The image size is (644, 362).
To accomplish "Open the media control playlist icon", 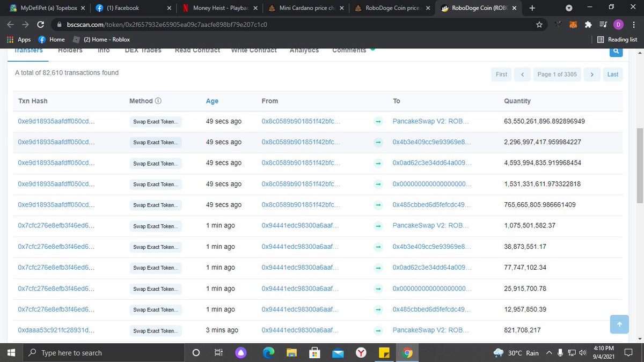I will coord(603,25).
